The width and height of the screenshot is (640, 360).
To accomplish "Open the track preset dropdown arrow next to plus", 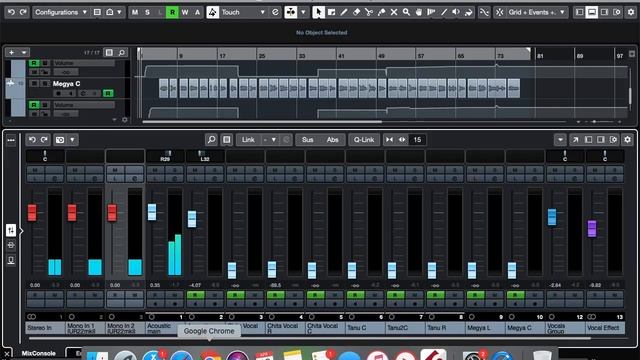I will pos(24,53).
